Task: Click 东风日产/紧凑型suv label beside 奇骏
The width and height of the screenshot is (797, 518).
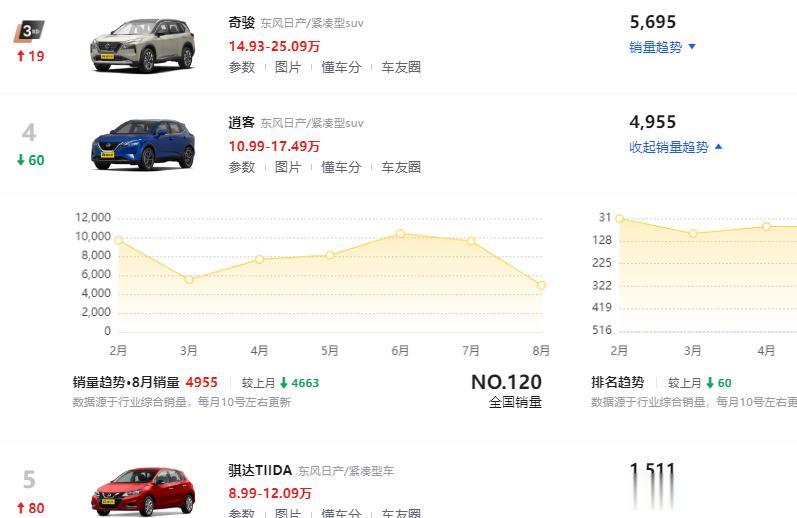Action: [x=312, y=23]
